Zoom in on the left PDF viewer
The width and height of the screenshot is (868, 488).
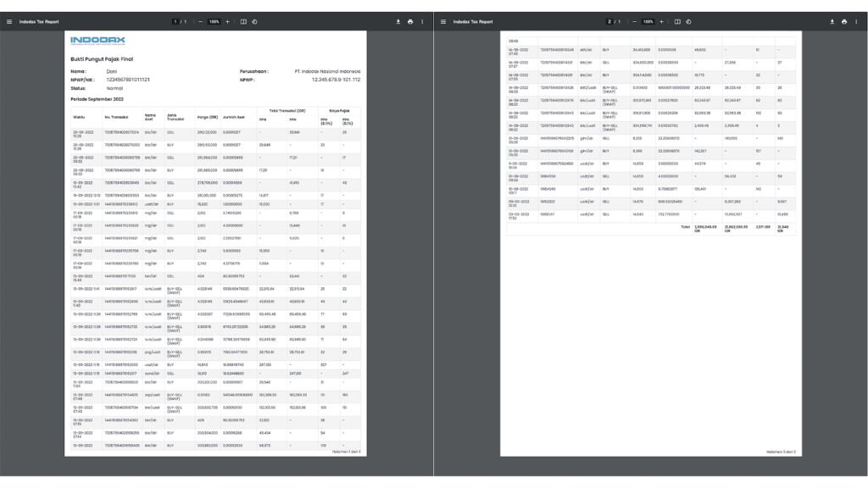227,21
